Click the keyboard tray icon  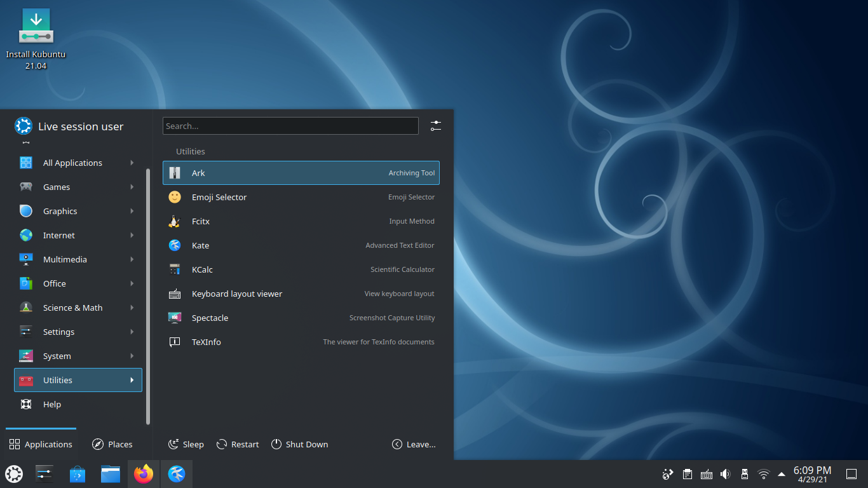click(x=706, y=474)
